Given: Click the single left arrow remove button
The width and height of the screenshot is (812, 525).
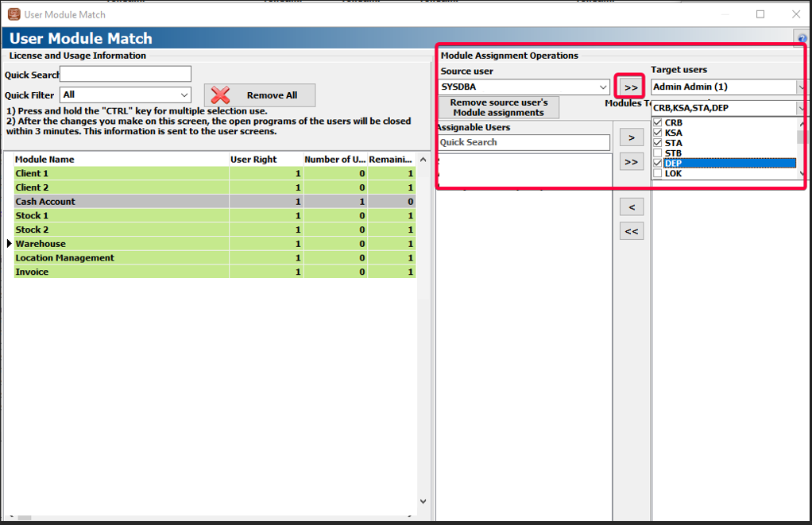Looking at the screenshot, I should 631,207.
